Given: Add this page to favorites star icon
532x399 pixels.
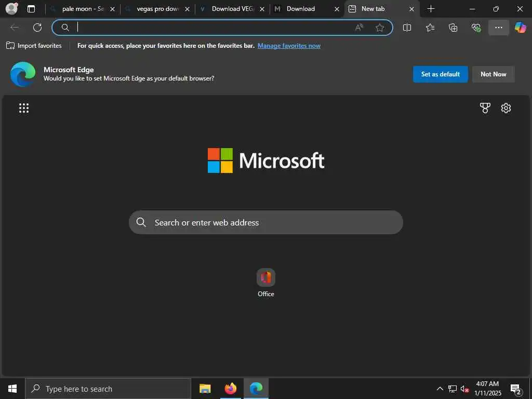Looking at the screenshot, I should (x=380, y=28).
